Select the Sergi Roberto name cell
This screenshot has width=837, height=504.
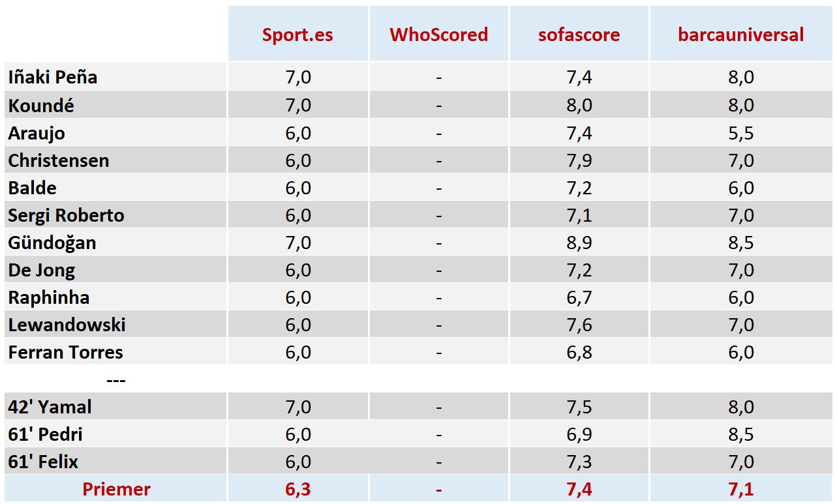pyautogui.click(x=66, y=215)
